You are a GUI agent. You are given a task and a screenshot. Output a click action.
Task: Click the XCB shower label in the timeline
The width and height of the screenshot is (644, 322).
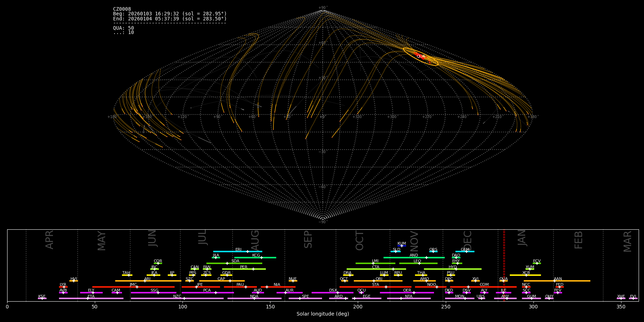tap(526, 273)
